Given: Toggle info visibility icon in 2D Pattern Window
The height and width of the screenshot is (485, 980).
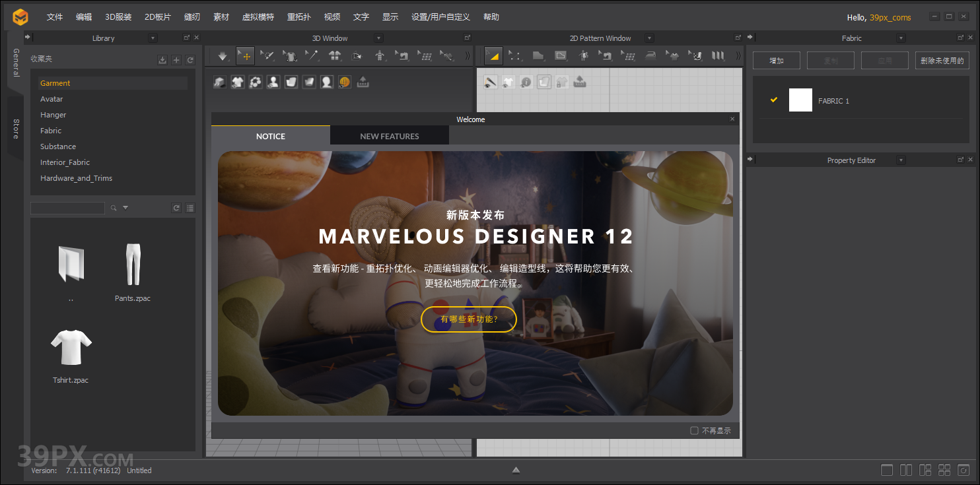Looking at the screenshot, I should click(526, 82).
